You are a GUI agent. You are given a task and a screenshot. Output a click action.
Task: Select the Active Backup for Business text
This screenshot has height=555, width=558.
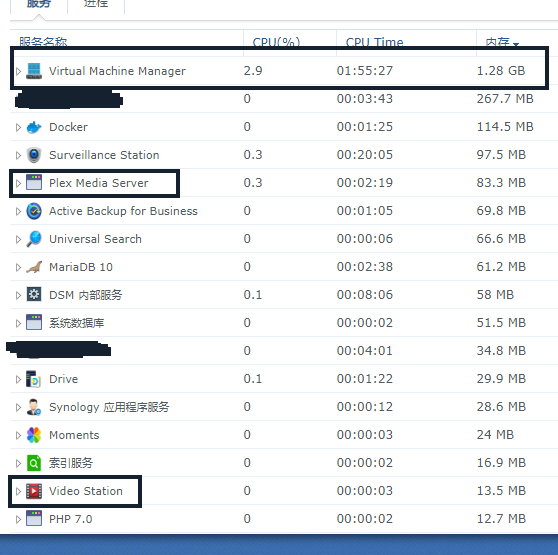[123, 211]
